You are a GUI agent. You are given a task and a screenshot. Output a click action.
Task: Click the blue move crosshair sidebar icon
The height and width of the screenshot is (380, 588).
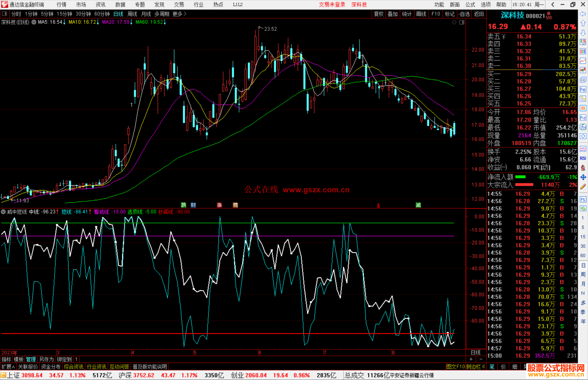pos(583,177)
